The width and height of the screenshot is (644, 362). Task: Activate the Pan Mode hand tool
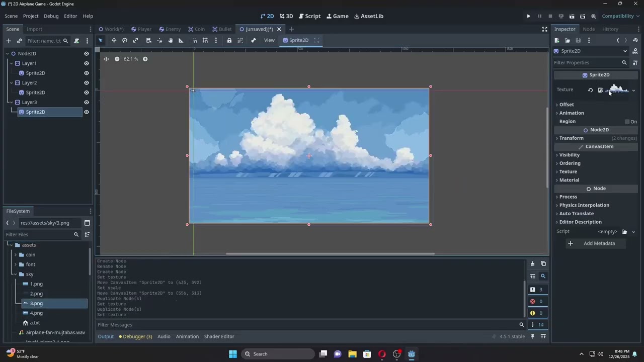pyautogui.click(x=170, y=40)
